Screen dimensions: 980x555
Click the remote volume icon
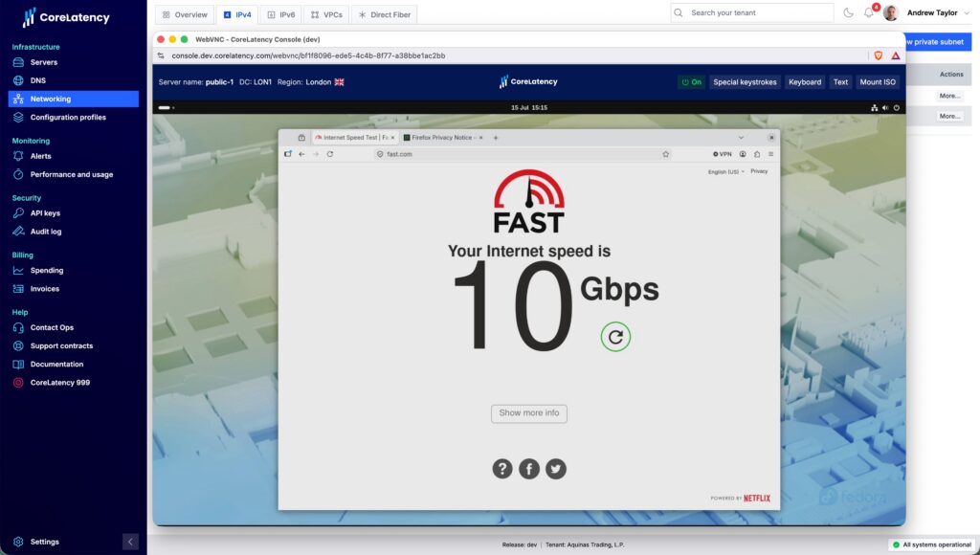point(885,107)
